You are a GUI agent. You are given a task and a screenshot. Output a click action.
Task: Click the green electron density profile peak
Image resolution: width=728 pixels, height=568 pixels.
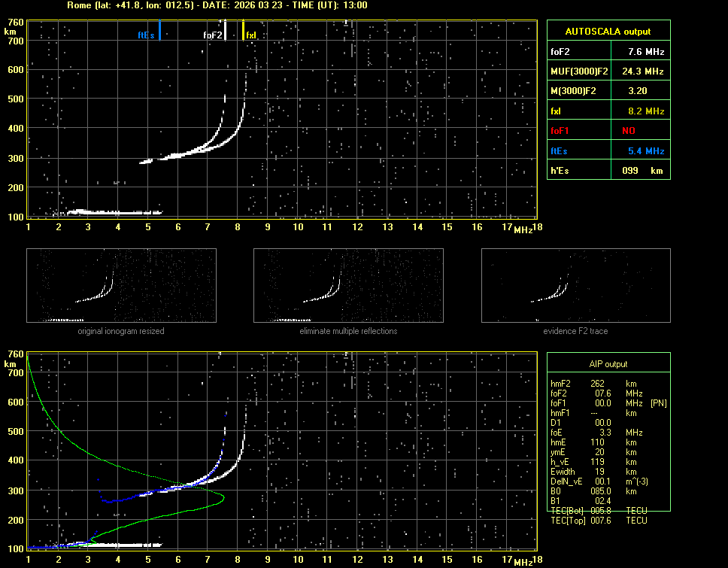[x=223, y=497]
